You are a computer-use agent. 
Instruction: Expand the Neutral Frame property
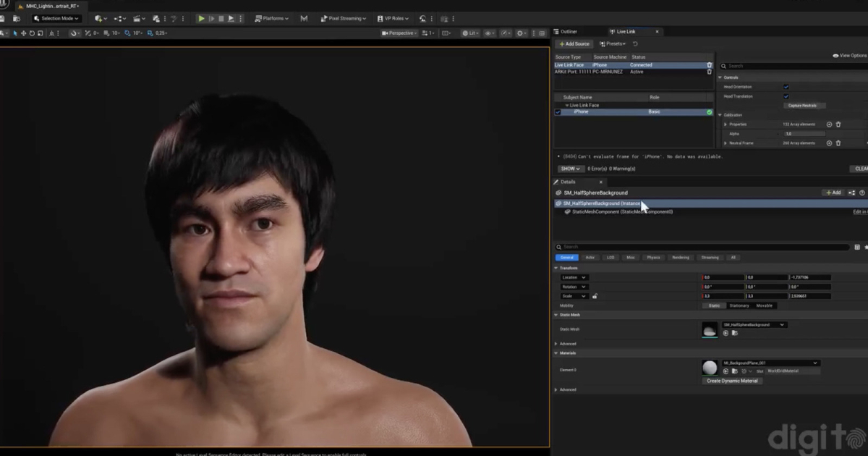(x=726, y=143)
